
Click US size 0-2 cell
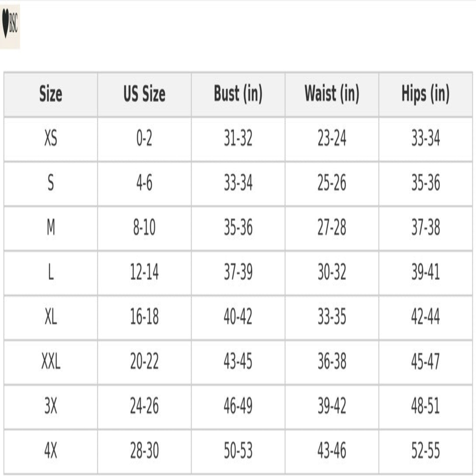(144, 138)
